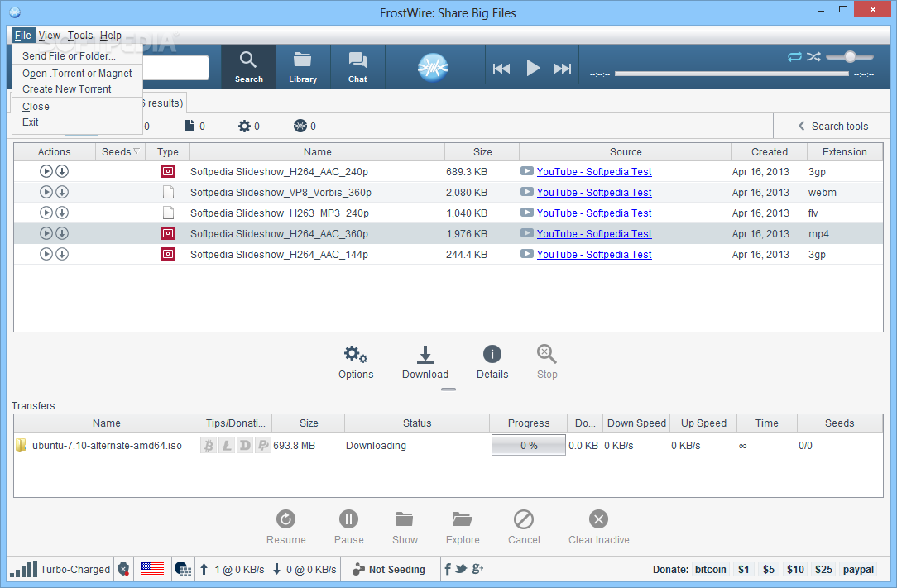The width and height of the screenshot is (897, 588).
Task: Play preview of H263_MP3_240p result
Action: pyautogui.click(x=46, y=213)
